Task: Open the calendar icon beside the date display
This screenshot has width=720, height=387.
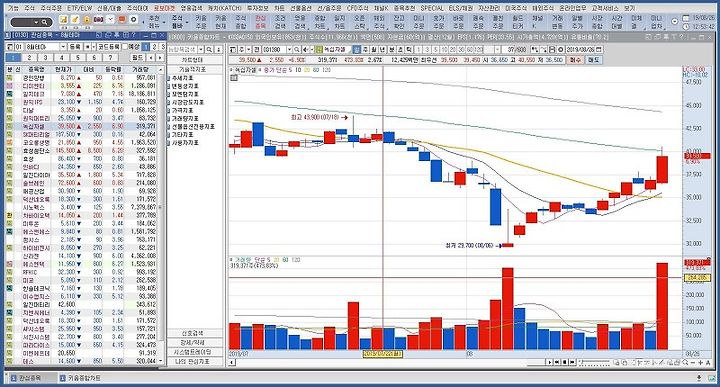Action: click(686, 18)
